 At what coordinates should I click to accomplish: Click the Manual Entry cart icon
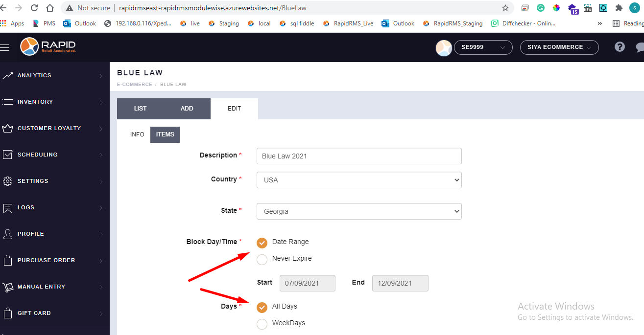(x=7, y=287)
